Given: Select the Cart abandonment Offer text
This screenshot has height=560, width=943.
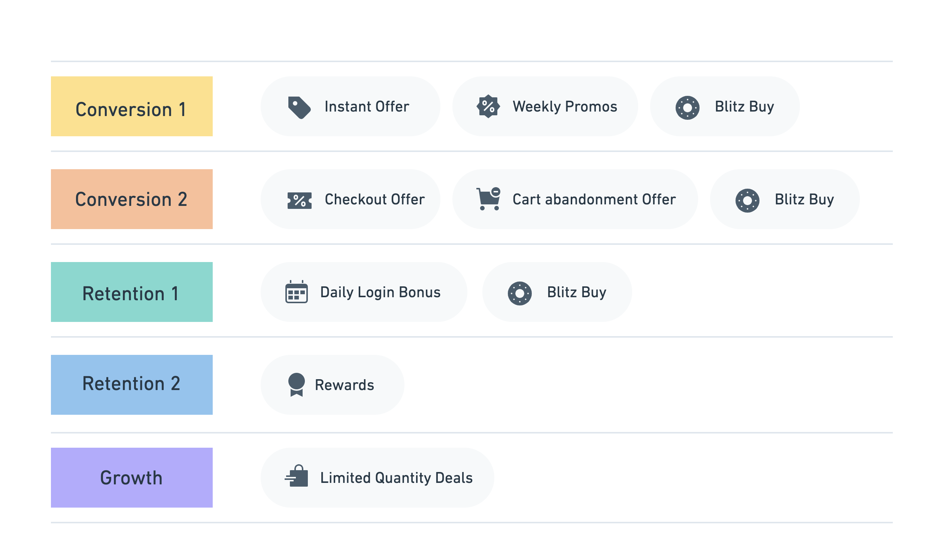Looking at the screenshot, I should pyautogui.click(x=594, y=199).
